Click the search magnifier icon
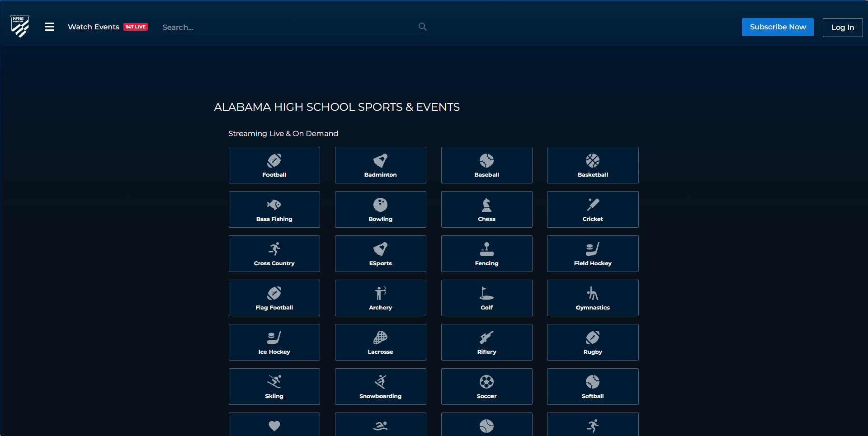 click(422, 27)
